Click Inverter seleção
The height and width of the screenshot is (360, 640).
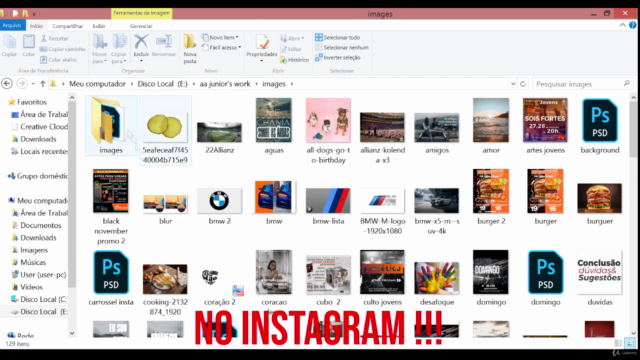338,58
